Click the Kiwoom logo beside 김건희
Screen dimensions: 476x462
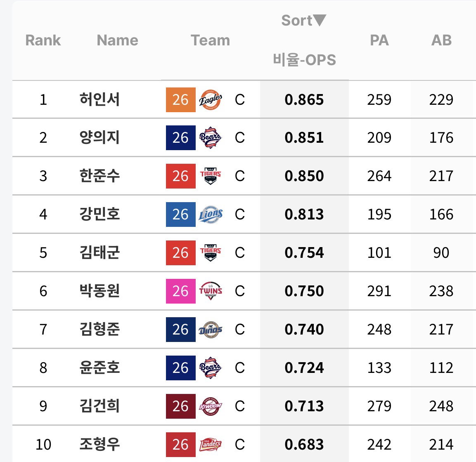click(x=211, y=406)
